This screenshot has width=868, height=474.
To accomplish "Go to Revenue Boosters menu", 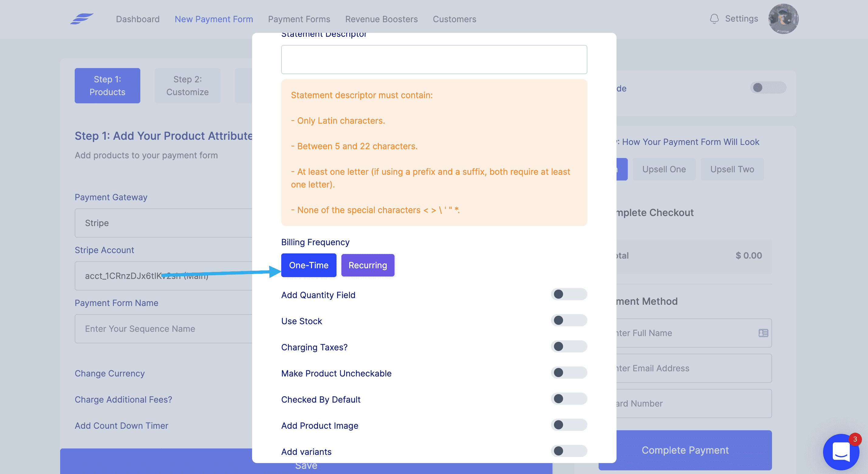I will 381,19.
